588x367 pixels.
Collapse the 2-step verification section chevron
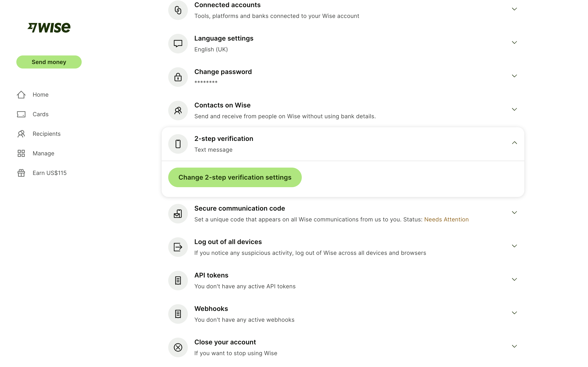tap(514, 143)
